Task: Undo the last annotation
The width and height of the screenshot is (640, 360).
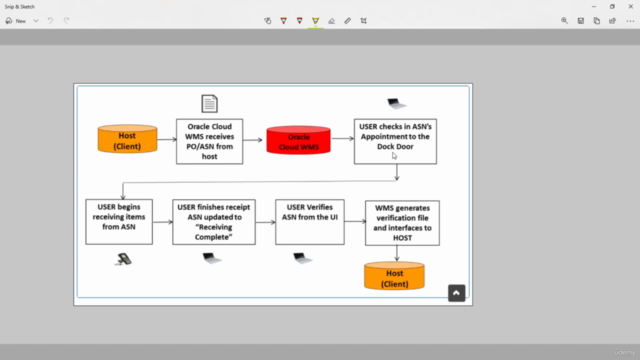Action: pos(50,20)
